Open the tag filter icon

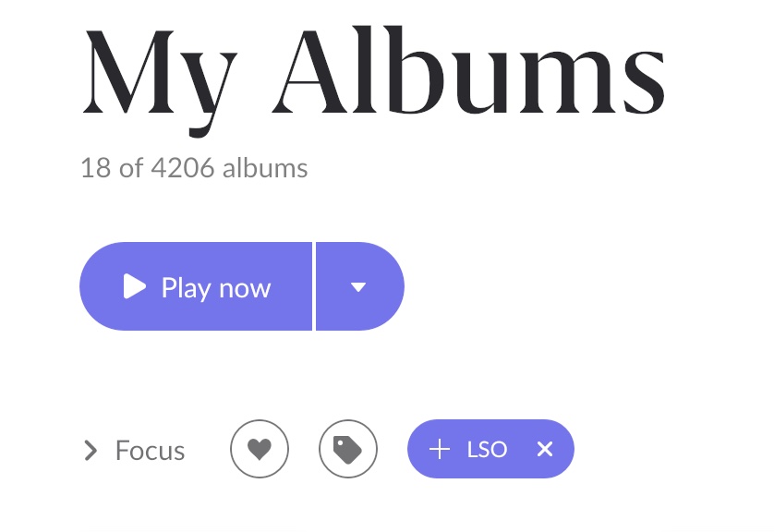pos(348,449)
